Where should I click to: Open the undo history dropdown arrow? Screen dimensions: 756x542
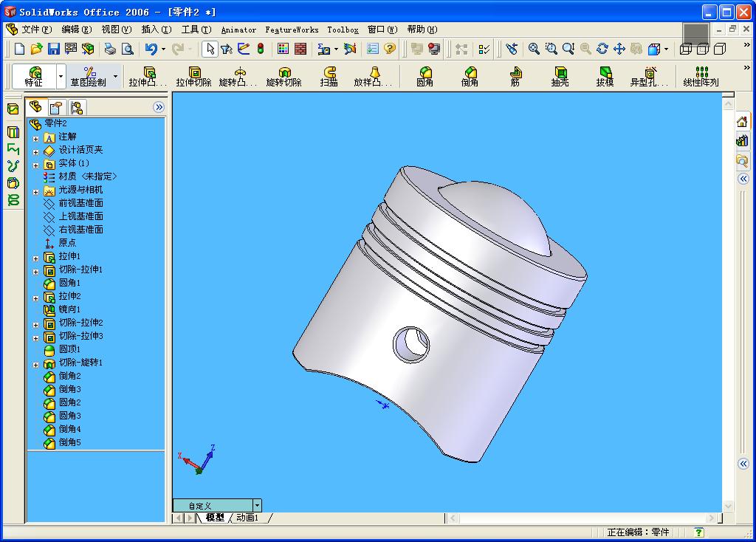point(163,49)
